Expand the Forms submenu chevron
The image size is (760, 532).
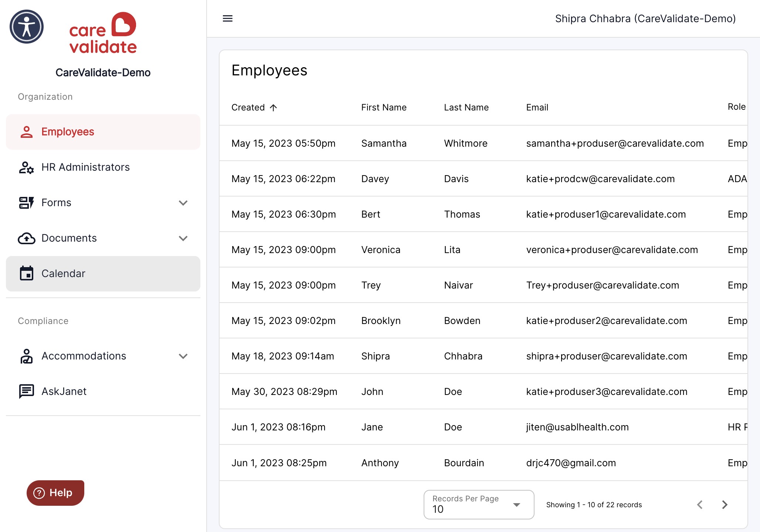183,203
